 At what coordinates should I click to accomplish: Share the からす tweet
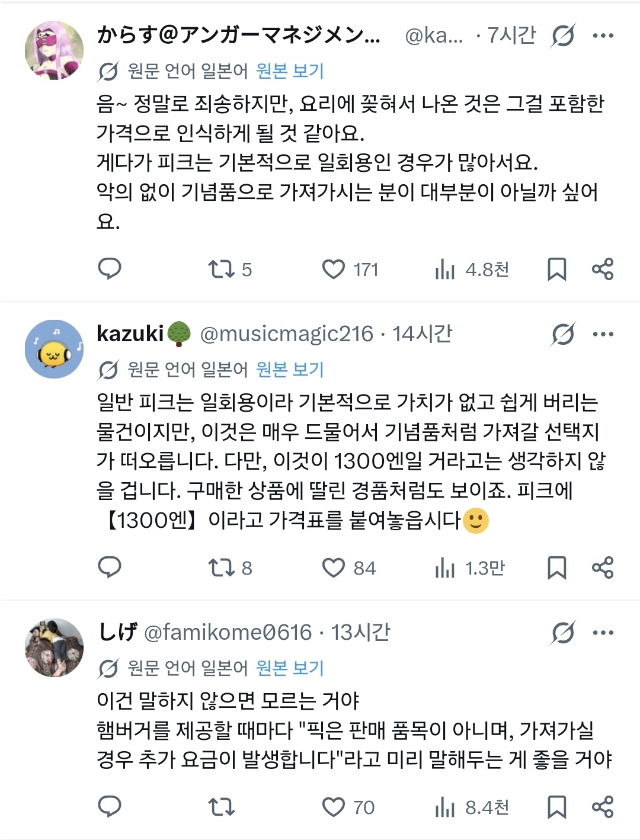pyautogui.click(x=603, y=270)
